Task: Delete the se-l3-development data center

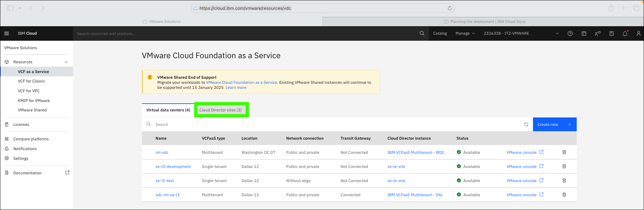Action: point(564,166)
